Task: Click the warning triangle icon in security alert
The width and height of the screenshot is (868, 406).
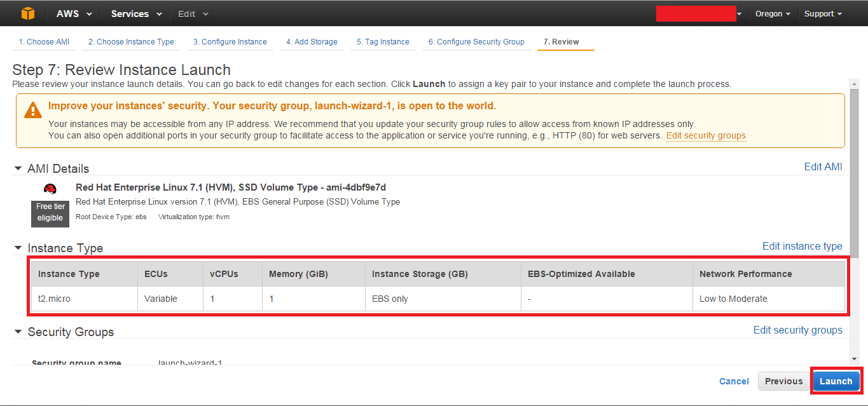Action: [33, 109]
